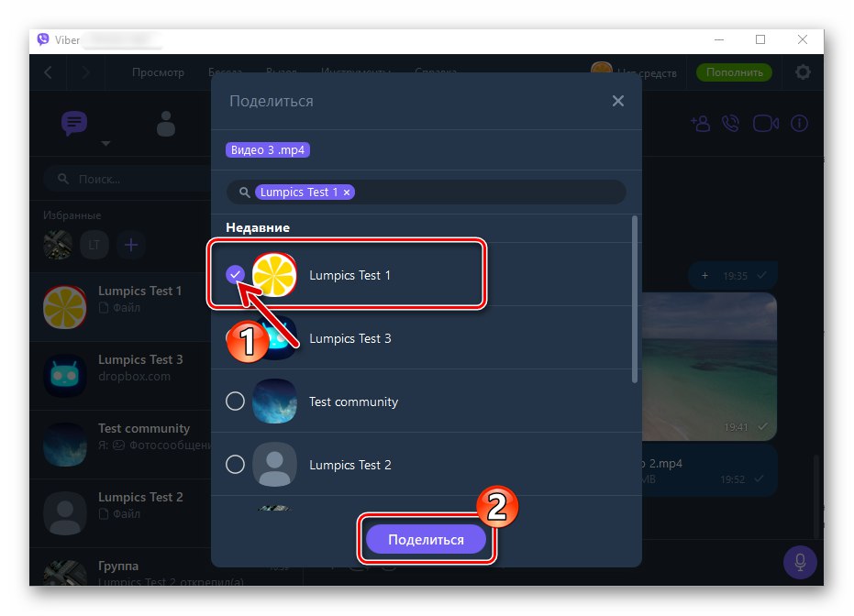This screenshot has height=616, width=854.
Task: Open chat info icon
Action: coord(799,124)
